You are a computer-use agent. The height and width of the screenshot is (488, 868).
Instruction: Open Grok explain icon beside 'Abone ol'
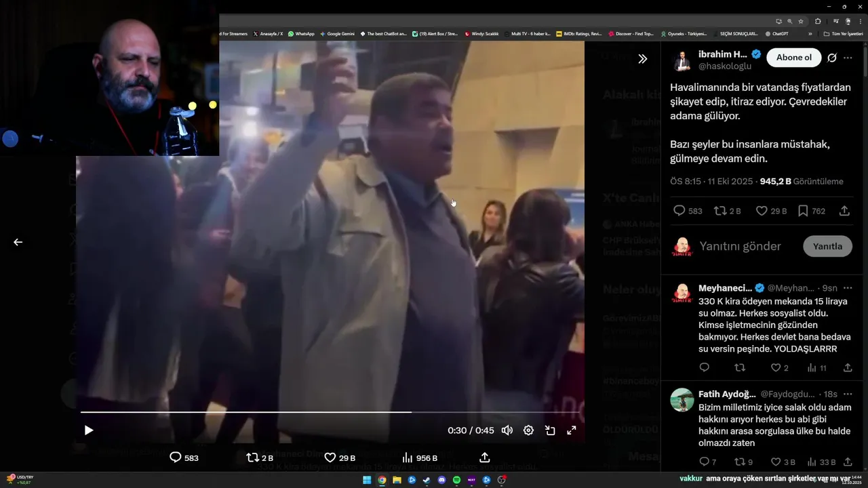(x=832, y=58)
